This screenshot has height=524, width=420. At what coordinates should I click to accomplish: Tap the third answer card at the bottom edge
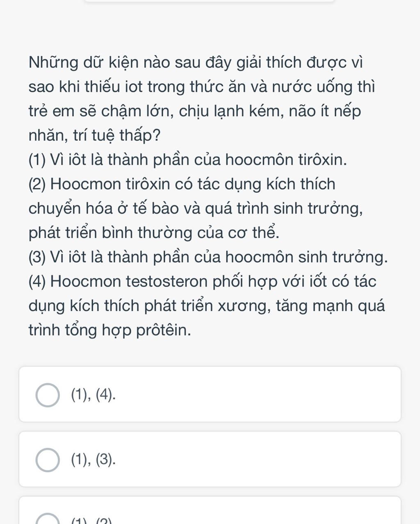210,510
